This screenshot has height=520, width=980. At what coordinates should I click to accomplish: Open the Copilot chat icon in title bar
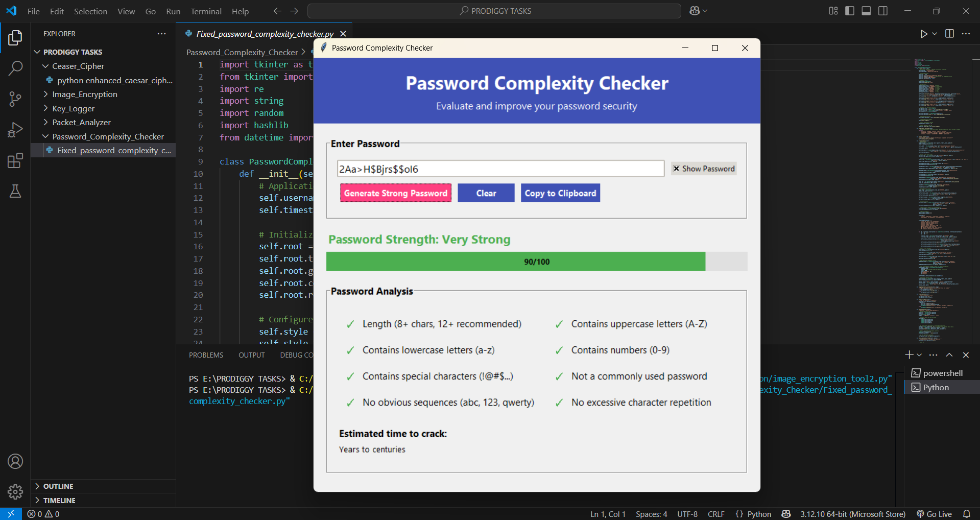tap(695, 11)
